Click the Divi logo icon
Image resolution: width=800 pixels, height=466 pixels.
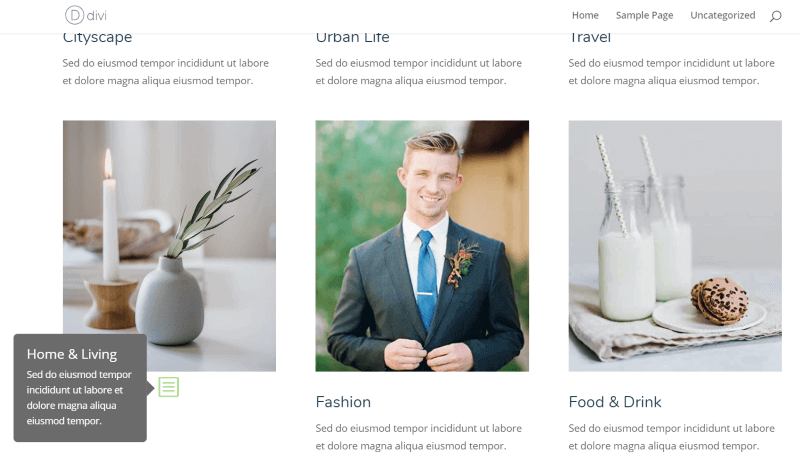coord(86,15)
